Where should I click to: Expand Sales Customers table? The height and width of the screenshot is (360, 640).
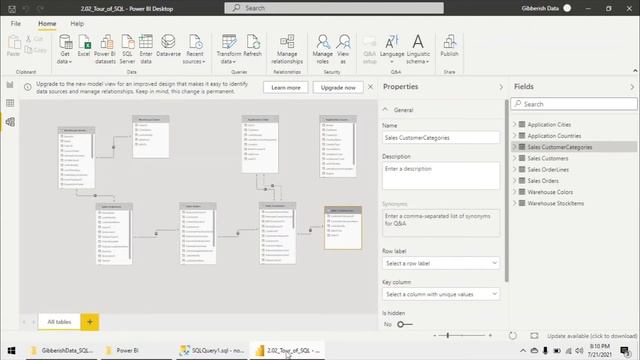click(515, 158)
